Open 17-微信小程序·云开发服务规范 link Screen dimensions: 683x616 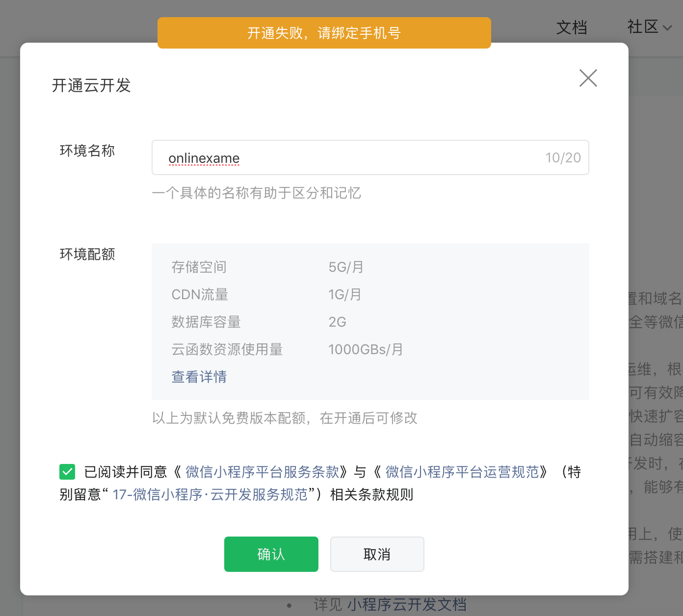(210, 494)
